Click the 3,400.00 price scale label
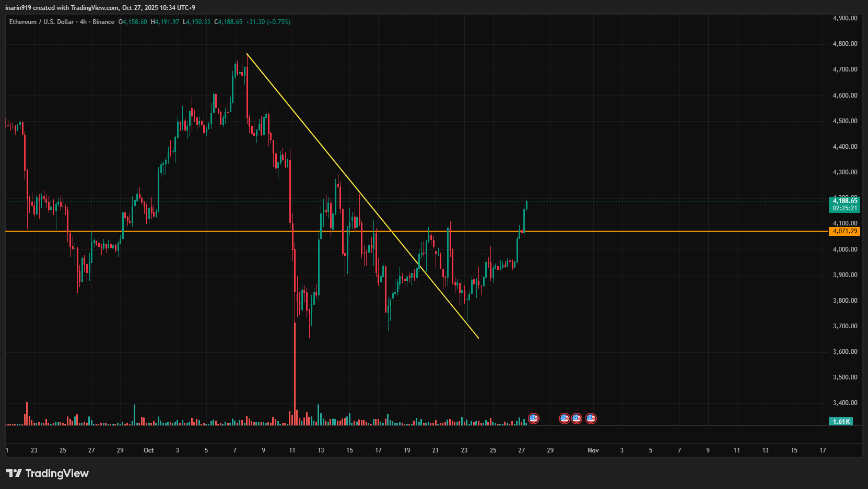Viewport: 868px width, 489px height. pyautogui.click(x=844, y=403)
